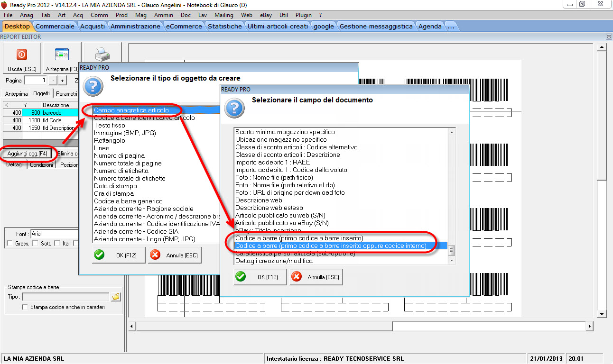Screen dimensions: 613x364
Task: Click the down arrow of the document field list scrollbar
Action: 452,261
